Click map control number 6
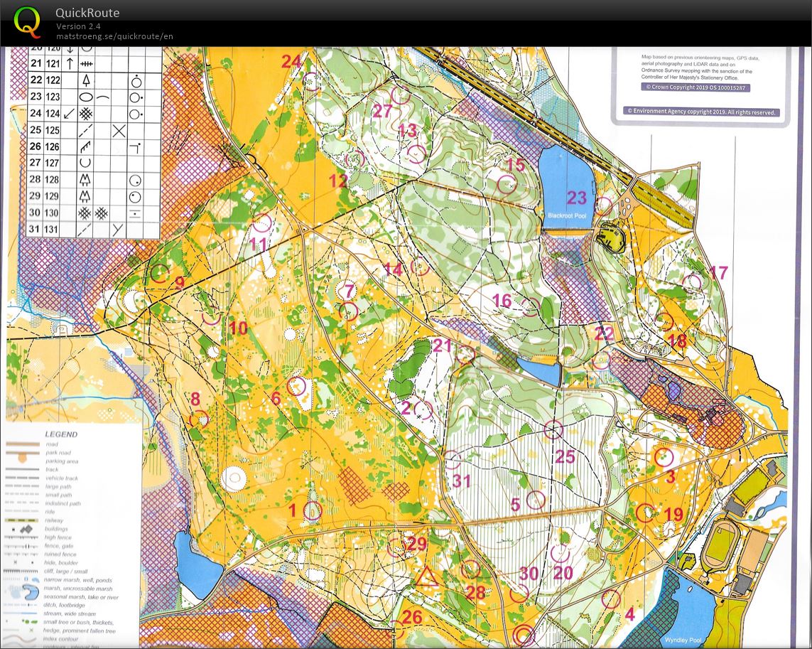 [276, 398]
